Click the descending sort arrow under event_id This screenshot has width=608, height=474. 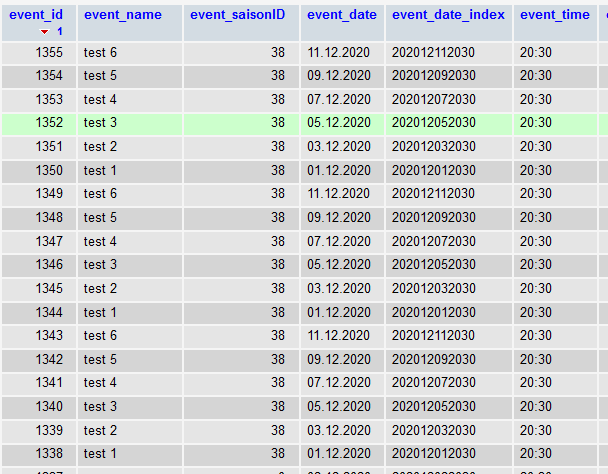coord(44,32)
